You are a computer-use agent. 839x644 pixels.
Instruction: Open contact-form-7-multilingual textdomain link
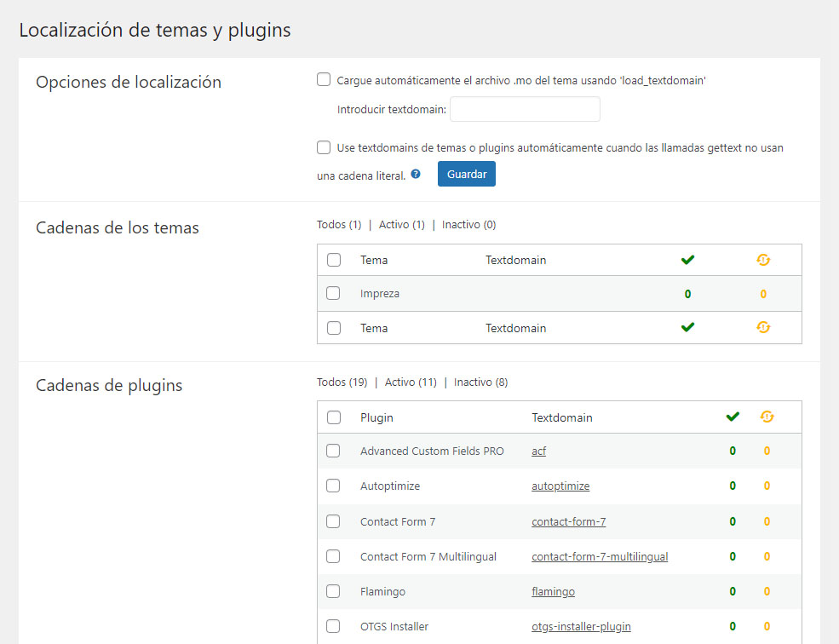(x=600, y=557)
